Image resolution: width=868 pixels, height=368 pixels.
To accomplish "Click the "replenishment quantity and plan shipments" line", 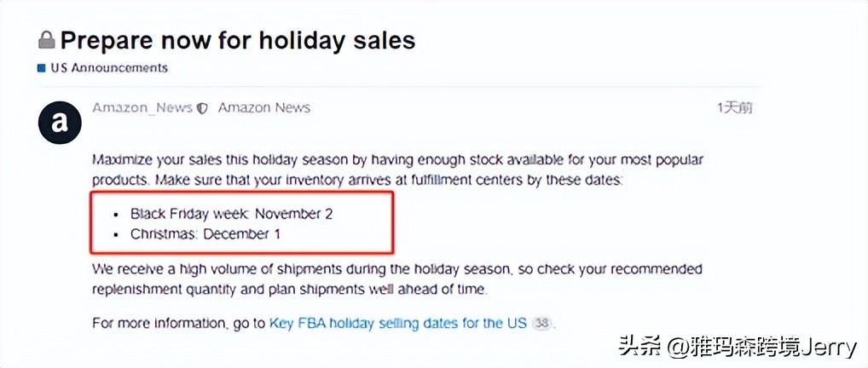I will click(290, 290).
